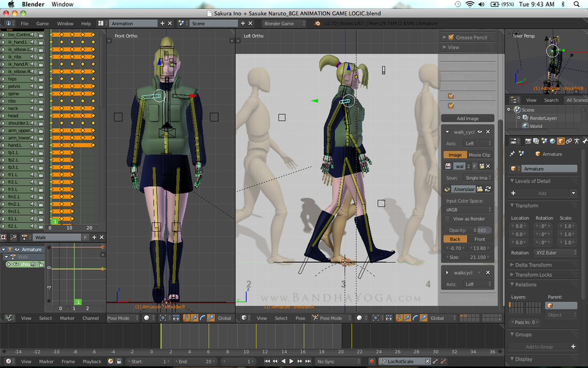This screenshot has height=368, width=588.
Task: Click the Walk action name field
Action: 57,237
